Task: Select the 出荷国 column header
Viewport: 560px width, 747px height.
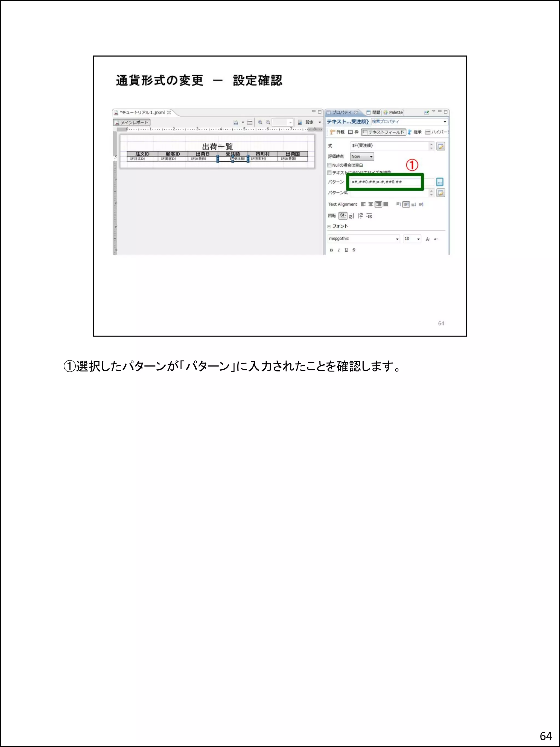Action: tap(293, 154)
